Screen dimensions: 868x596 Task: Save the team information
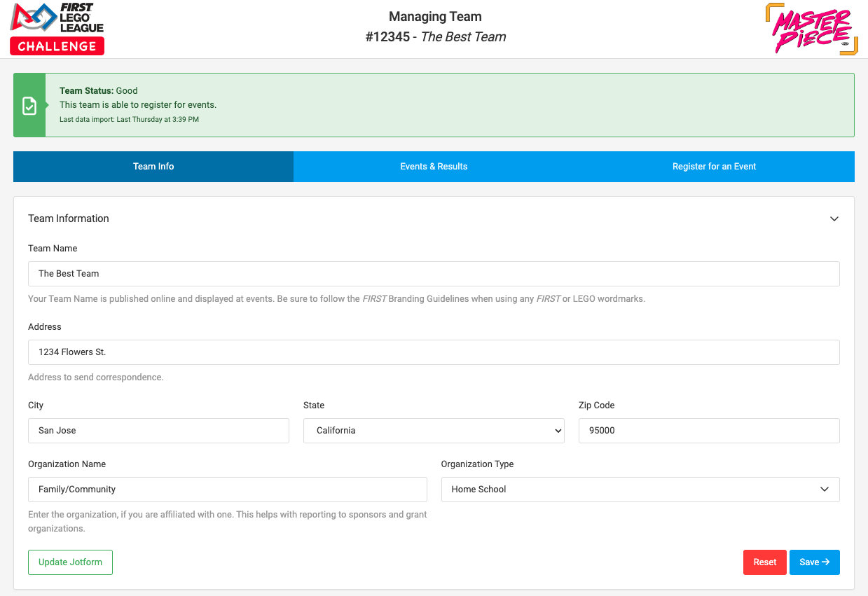[814, 562]
